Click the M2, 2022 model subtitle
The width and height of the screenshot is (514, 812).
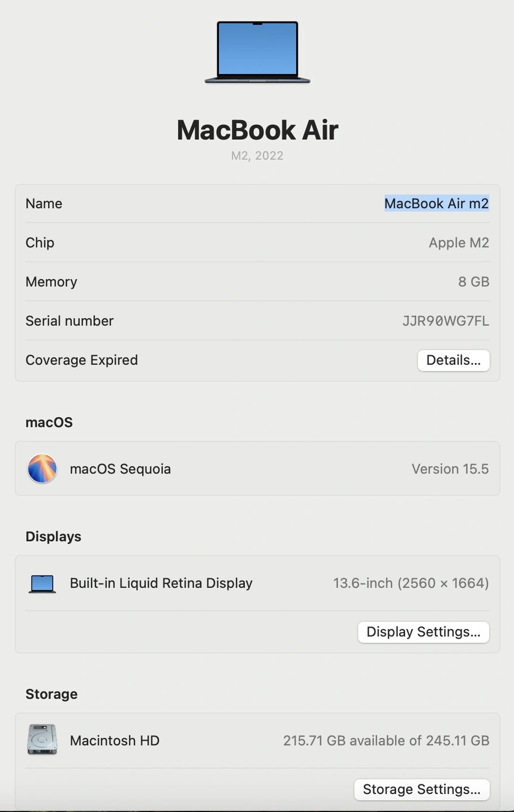tap(257, 156)
